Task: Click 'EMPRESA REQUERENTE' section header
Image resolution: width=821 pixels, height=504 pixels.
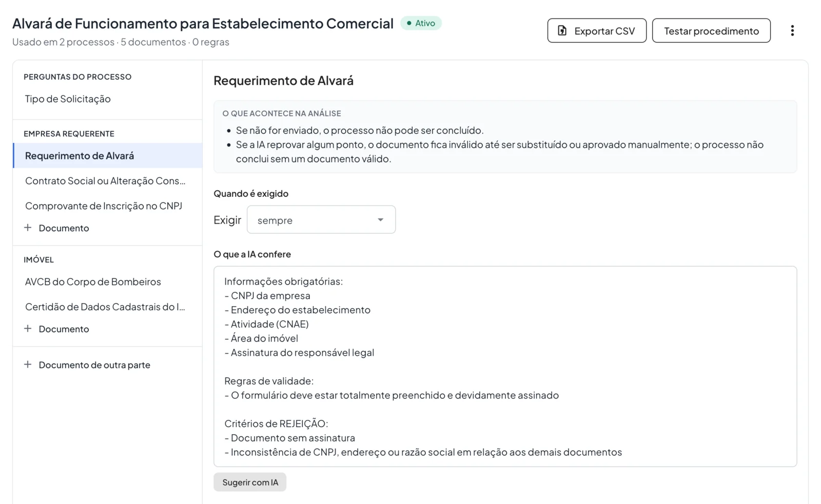Action: pos(69,134)
